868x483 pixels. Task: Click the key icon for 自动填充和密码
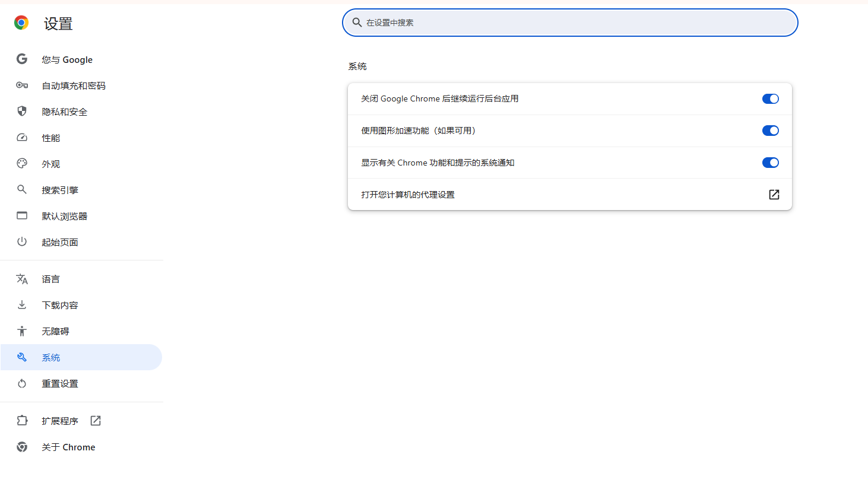pyautogui.click(x=22, y=85)
